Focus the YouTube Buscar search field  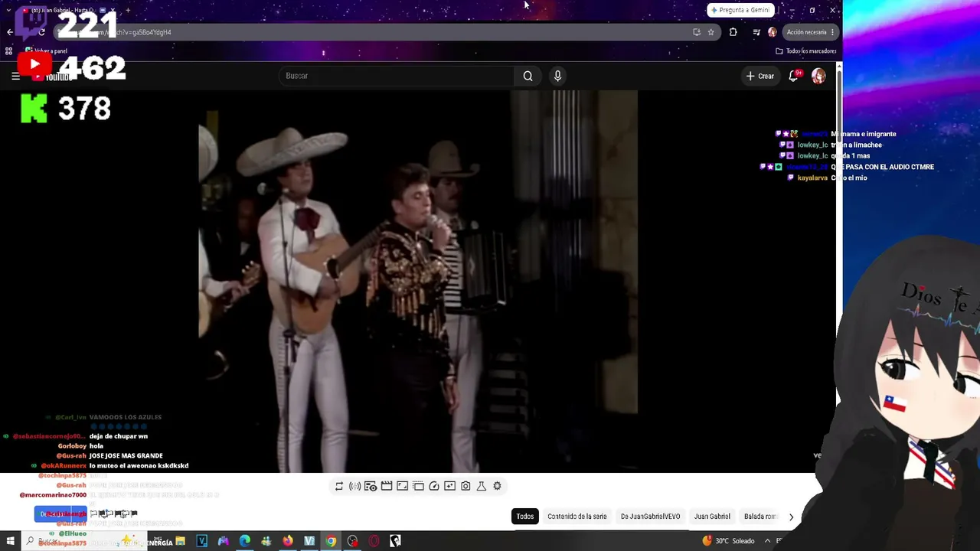pyautogui.click(x=397, y=76)
